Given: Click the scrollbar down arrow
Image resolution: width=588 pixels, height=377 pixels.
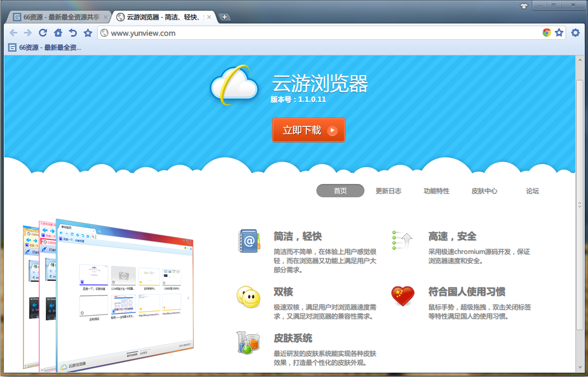Looking at the screenshot, I should pos(579,368).
